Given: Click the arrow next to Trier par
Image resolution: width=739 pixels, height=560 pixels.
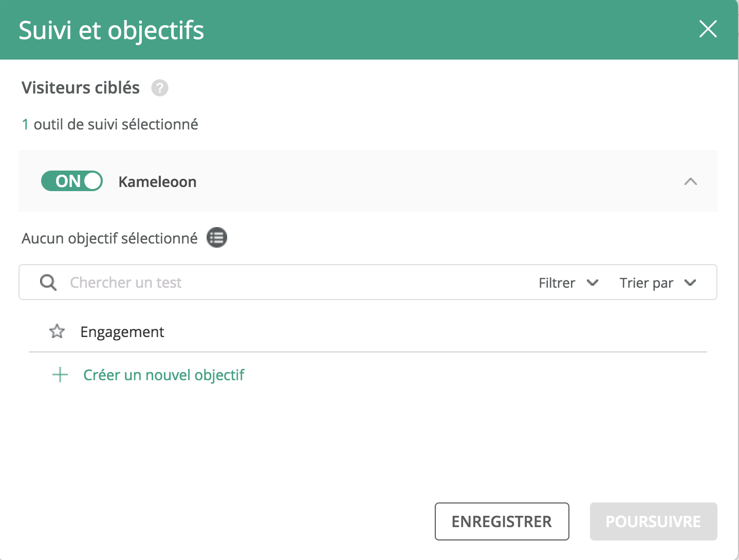Looking at the screenshot, I should (x=690, y=283).
